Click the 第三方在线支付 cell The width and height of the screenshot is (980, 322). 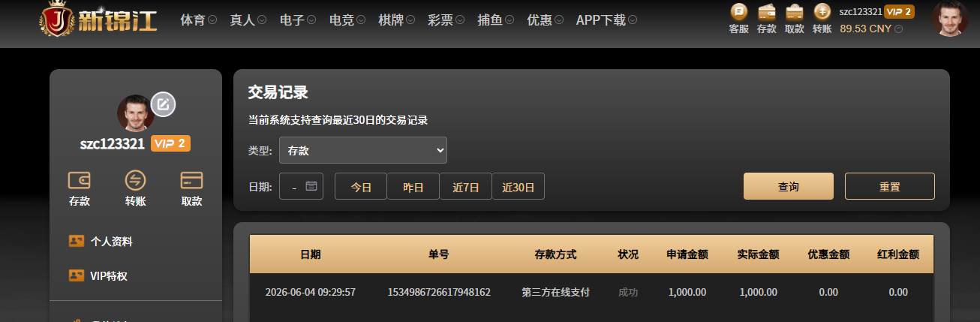coord(555,292)
